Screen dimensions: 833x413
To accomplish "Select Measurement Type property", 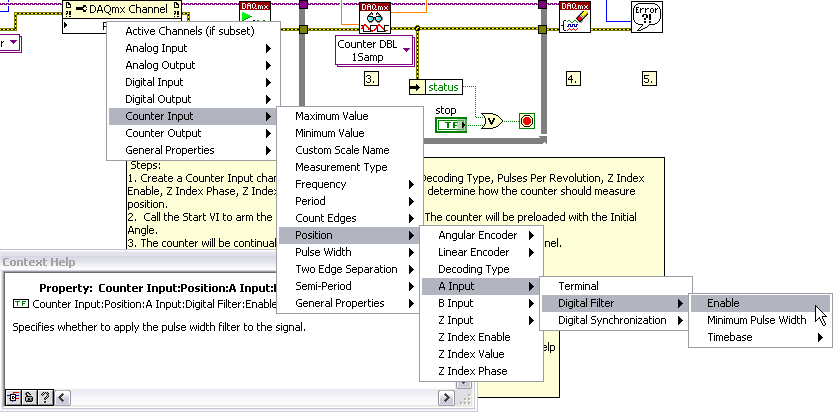I will point(350,167).
